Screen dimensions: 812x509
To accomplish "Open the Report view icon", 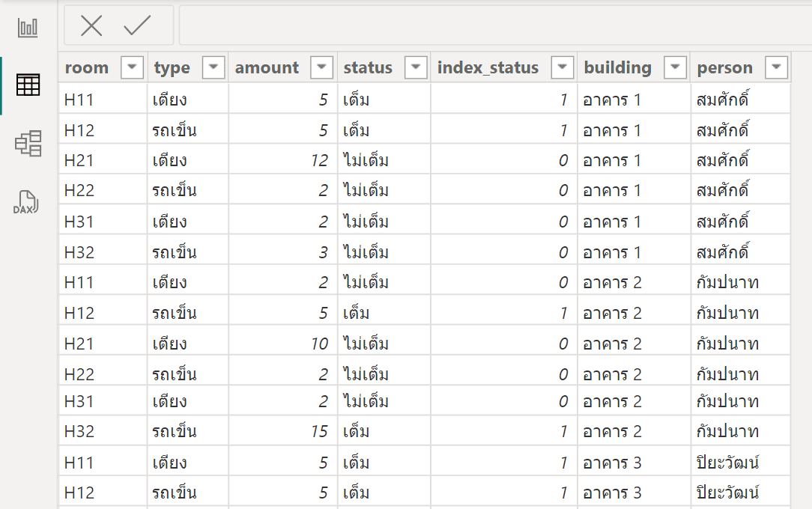I will pyautogui.click(x=28, y=28).
